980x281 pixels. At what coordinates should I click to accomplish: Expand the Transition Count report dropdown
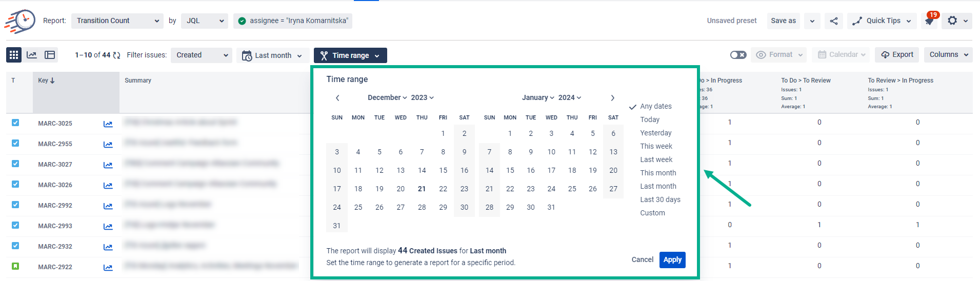click(117, 21)
